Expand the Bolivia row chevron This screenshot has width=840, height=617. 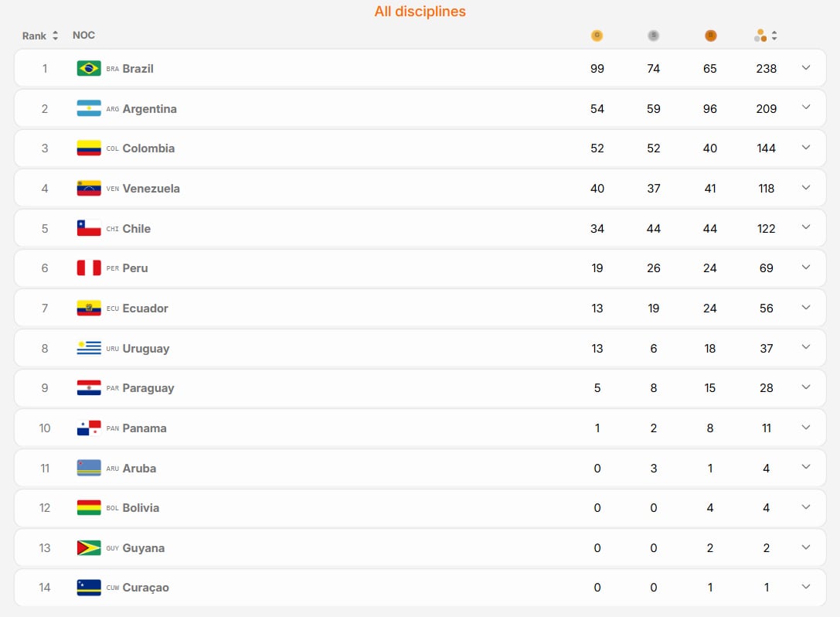click(806, 507)
